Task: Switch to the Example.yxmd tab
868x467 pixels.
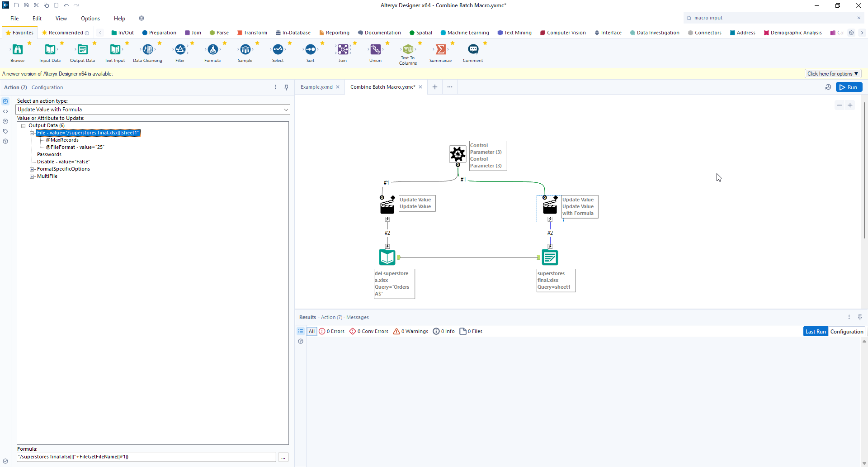Action: coord(316,87)
